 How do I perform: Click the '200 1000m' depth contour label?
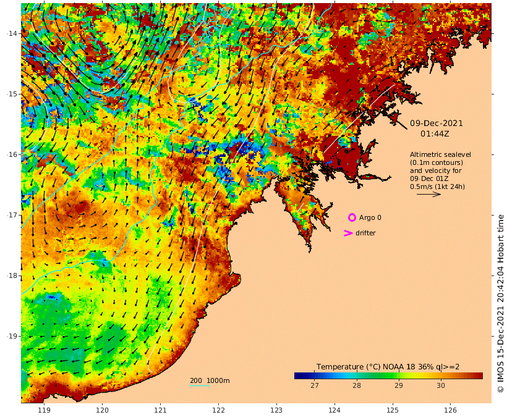(210, 380)
